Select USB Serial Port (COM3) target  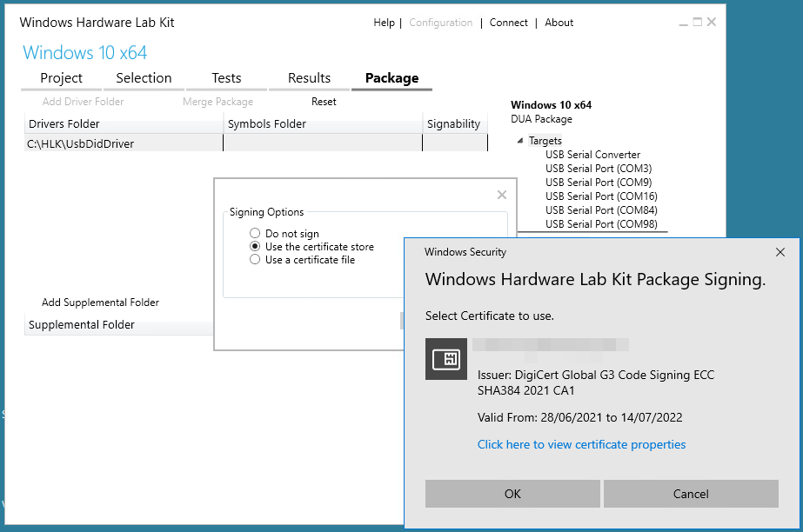[598, 168]
